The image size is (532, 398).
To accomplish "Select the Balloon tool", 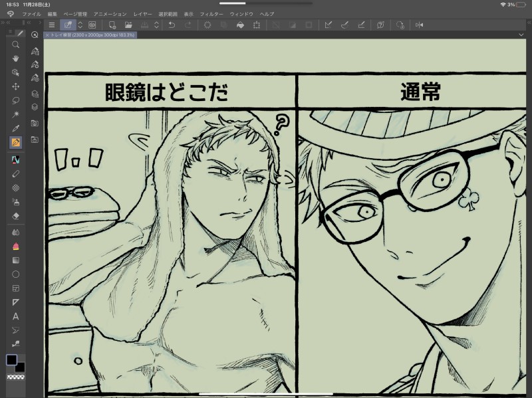I will click(15, 330).
